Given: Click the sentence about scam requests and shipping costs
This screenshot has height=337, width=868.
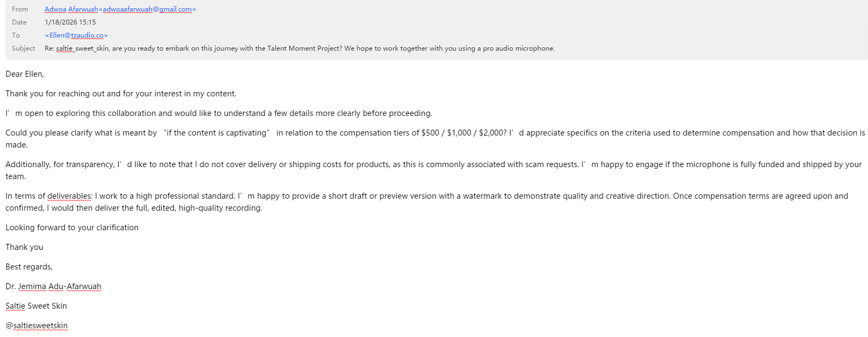Looking at the screenshot, I should (x=349, y=164).
